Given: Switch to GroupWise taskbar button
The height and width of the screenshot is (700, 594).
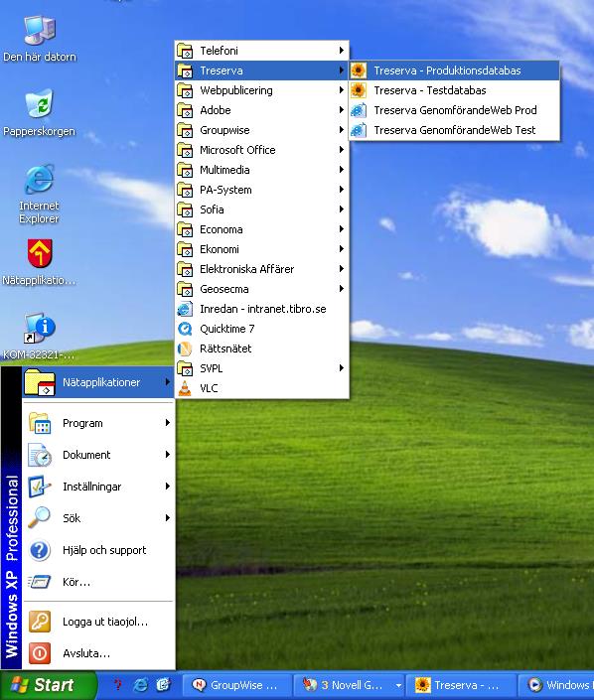Looking at the screenshot, I should point(237,685).
